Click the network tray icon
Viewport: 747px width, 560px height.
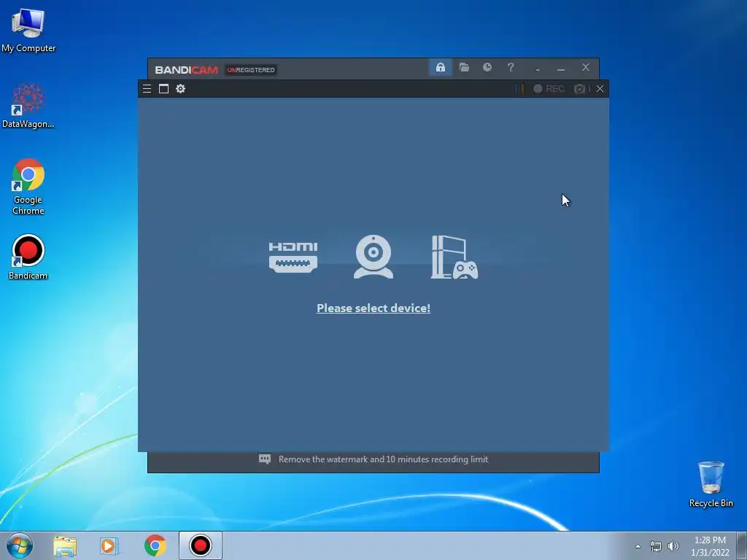[656, 546]
